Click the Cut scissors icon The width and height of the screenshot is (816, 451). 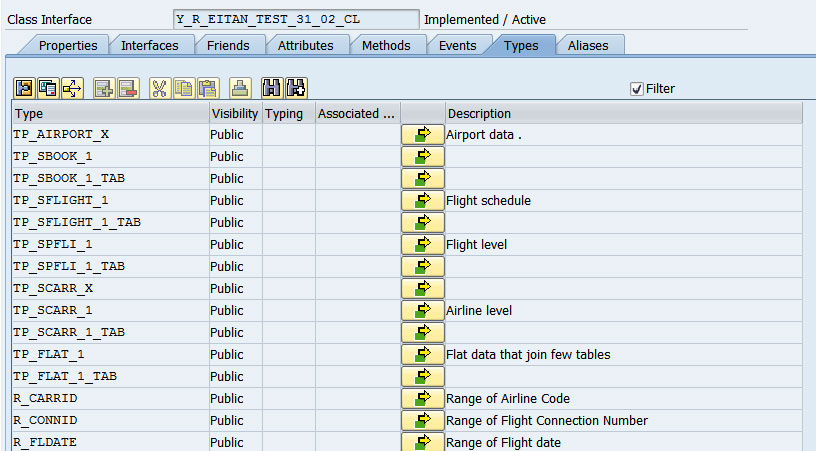(160, 88)
